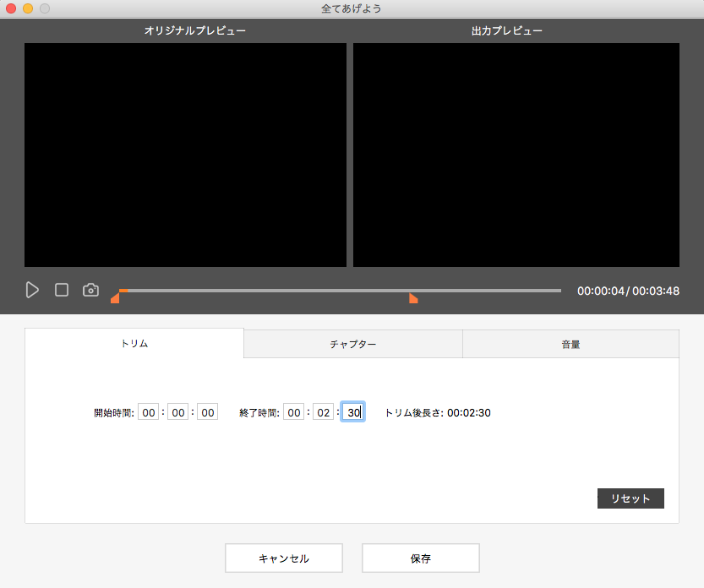Click the playback progress bar track
This screenshot has height=588, width=704.
click(340, 291)
